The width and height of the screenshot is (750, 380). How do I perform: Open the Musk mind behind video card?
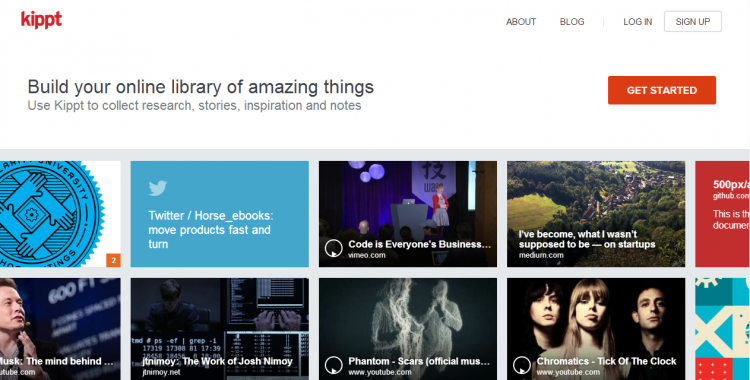60,329
